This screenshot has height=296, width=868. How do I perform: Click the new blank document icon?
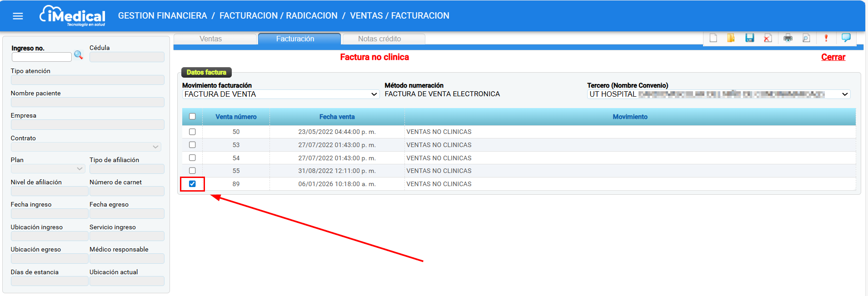click(713, 38)
